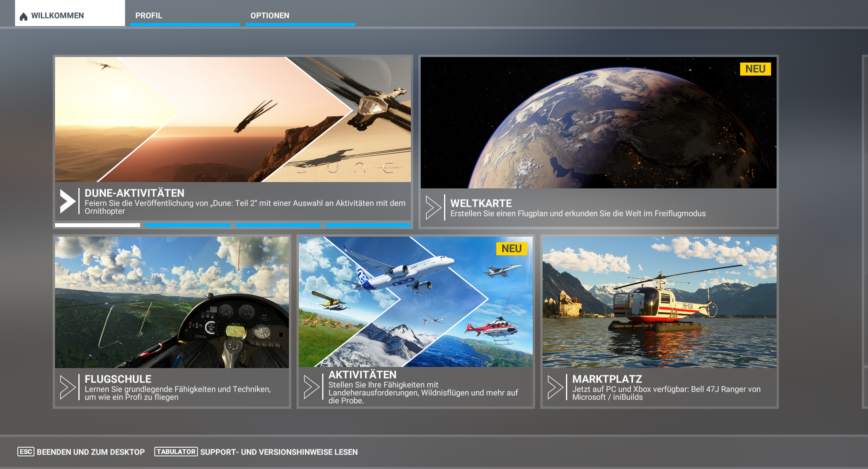868x469 pixels.
Task: Click the Marktplatz title
Action: [x=607, y=379]
